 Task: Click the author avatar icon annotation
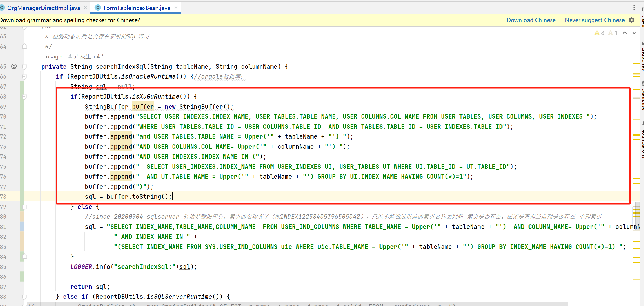(x=70, y=56)
